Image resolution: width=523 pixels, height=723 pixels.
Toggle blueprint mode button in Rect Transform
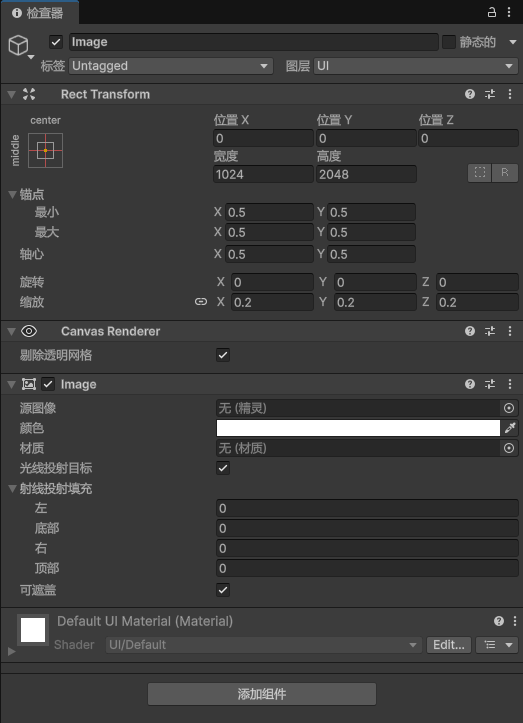(x=480, y=173)
